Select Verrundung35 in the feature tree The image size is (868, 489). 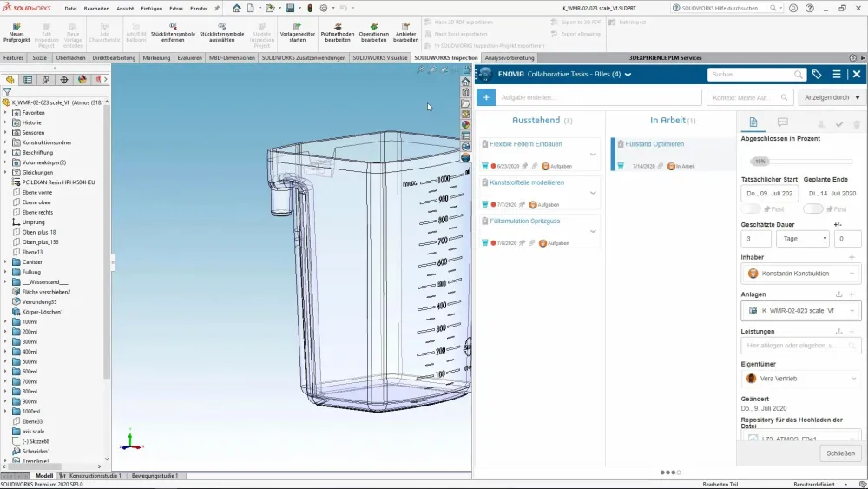39,301
